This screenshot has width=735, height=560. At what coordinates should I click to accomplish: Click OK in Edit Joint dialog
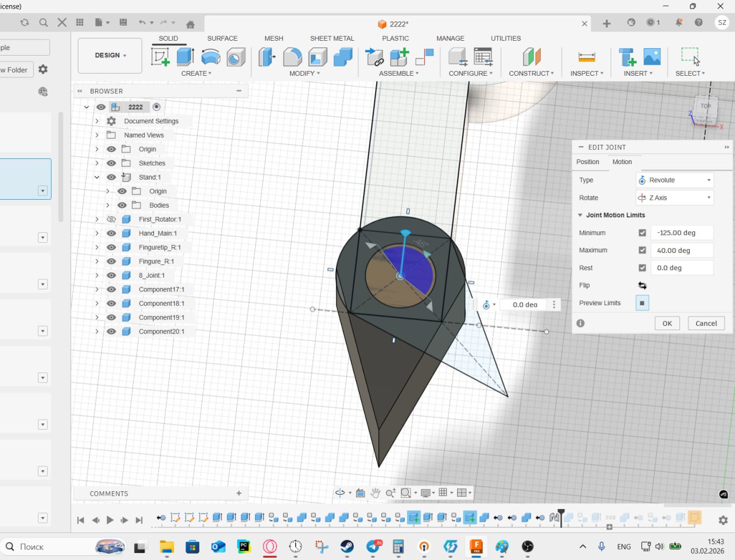667,324
